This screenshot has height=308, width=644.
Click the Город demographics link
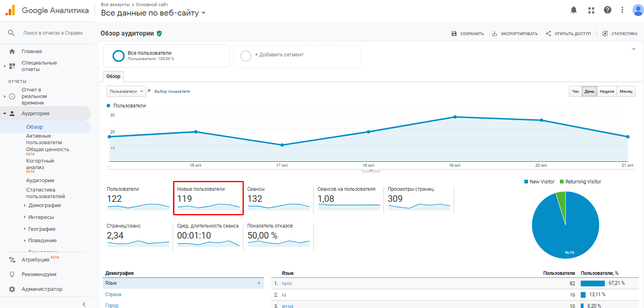pos(112,305)
